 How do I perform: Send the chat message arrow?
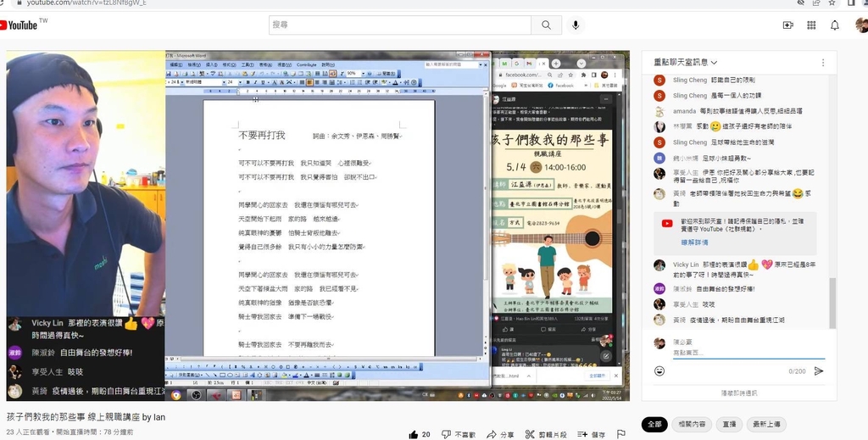click(x=819, y=370)
